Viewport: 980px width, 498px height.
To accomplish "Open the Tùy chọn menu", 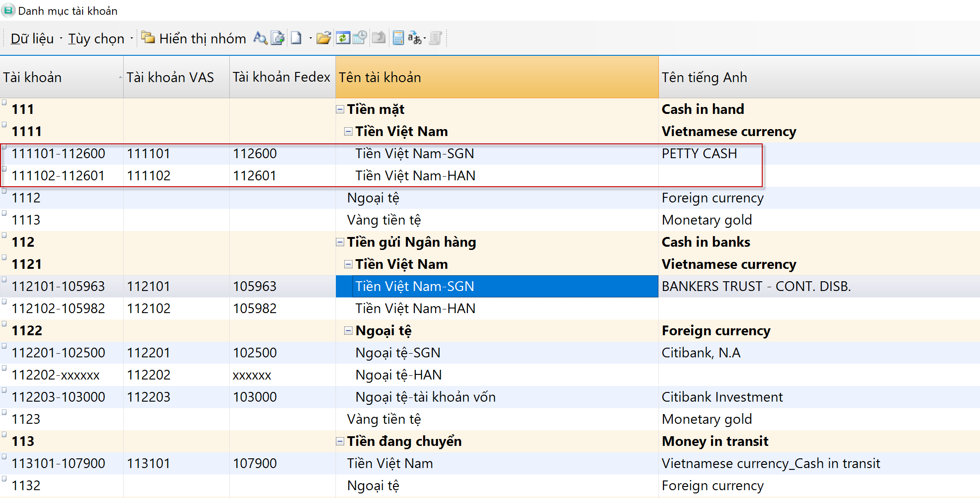I will pos(96,39).
